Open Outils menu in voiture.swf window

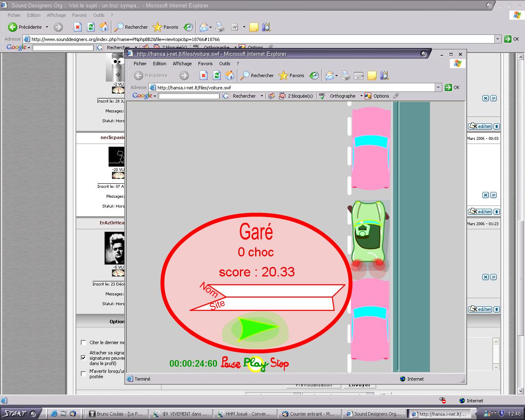pos(224,64)
